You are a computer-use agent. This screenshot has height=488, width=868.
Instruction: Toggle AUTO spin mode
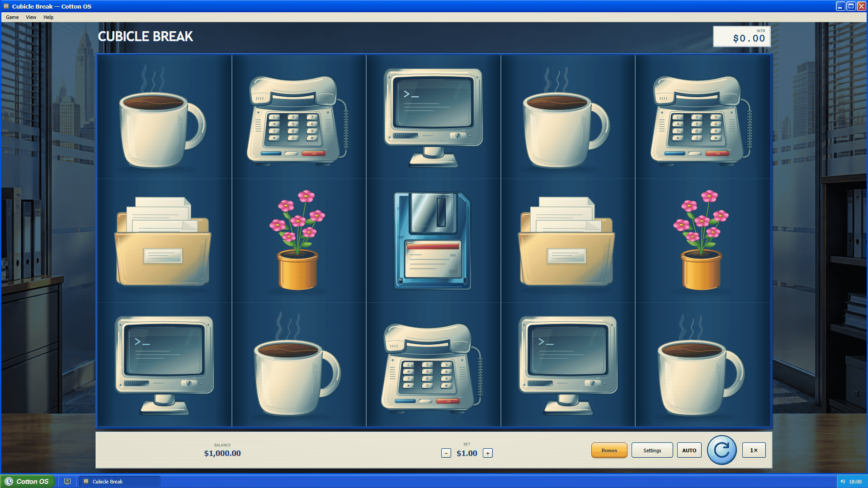pyautogui.click(x=689, y=450)
